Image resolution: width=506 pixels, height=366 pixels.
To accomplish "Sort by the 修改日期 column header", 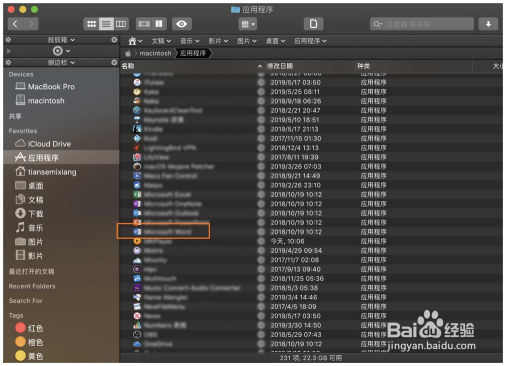I will pos(280,66).
